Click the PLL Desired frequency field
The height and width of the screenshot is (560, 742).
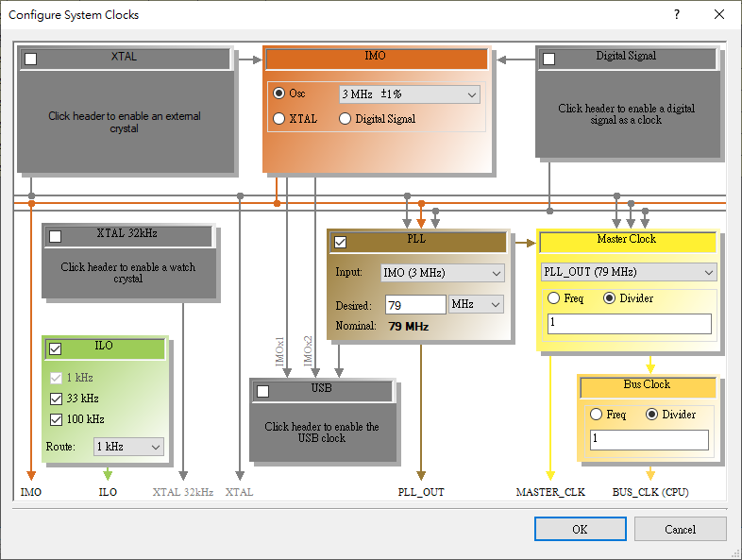tap(414, 305)
